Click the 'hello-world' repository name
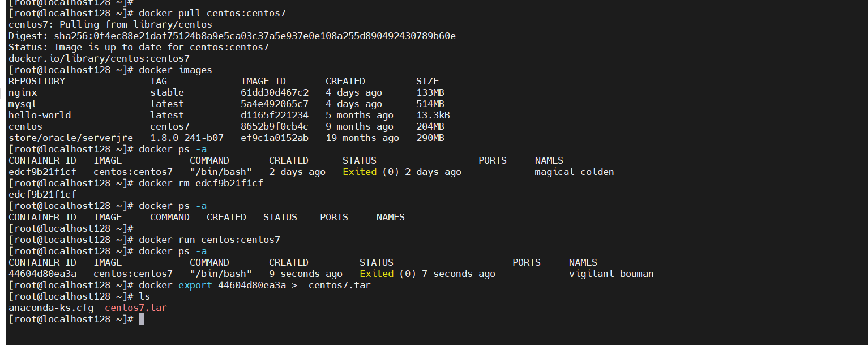The height and width of the screenshot is (345, 868). [x=40, y=115]
